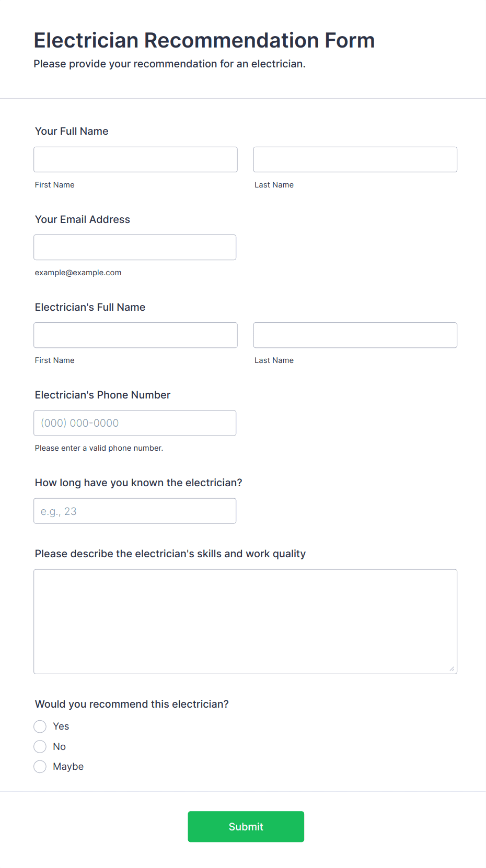The image size is (486, 868).
Task: Focus the Your Email Address input
Action: 135,247
